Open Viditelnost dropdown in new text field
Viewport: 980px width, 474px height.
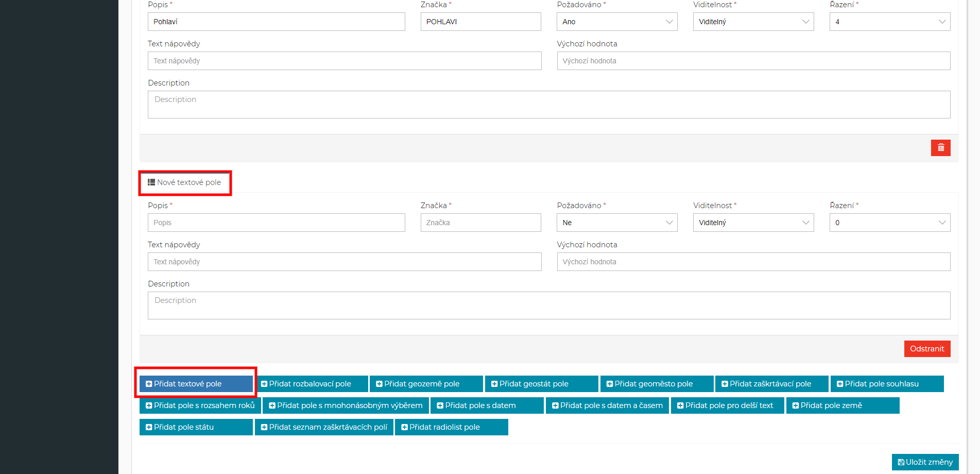click(x=753, y=223)
